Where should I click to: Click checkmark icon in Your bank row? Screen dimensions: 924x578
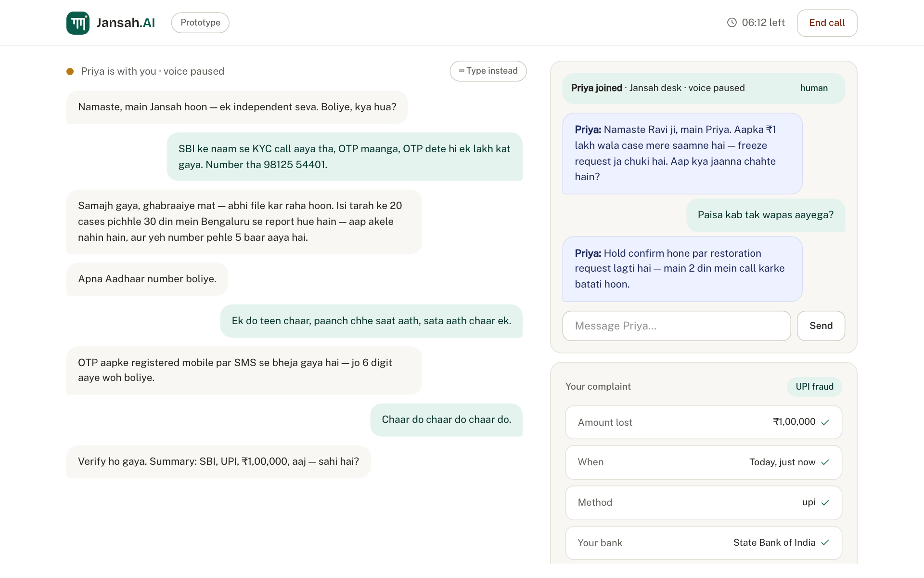(825, 543)
